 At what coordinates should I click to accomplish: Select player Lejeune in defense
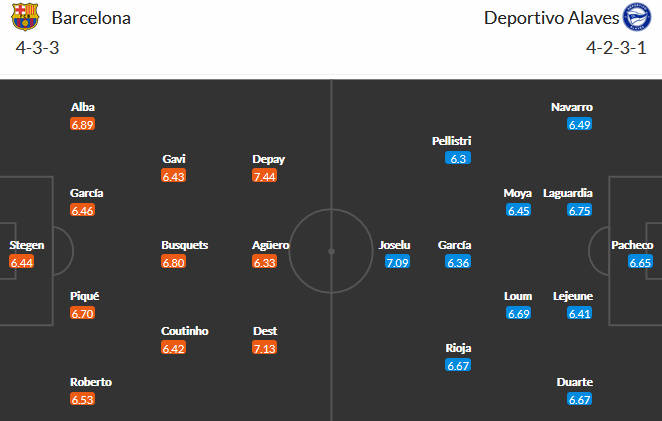573,296
